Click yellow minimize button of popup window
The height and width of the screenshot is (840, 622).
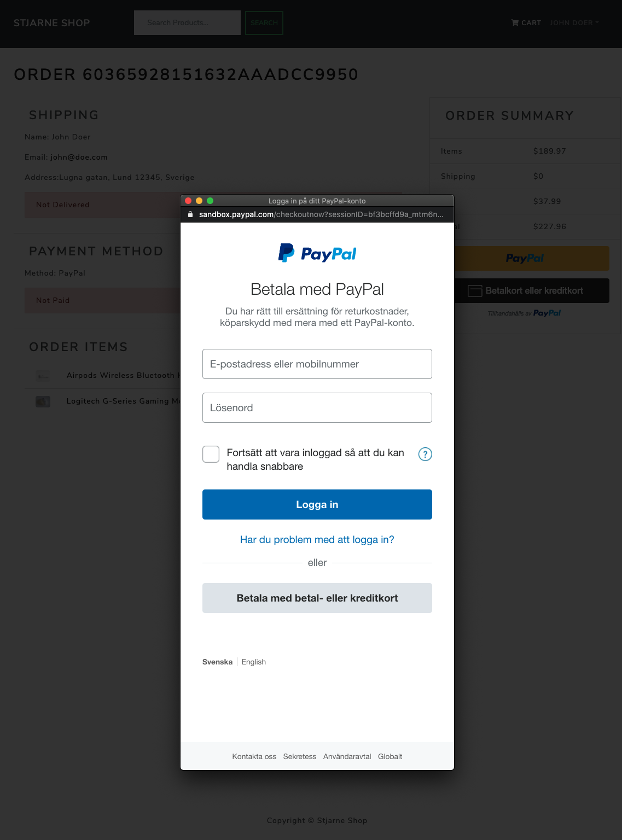point(199,201)
